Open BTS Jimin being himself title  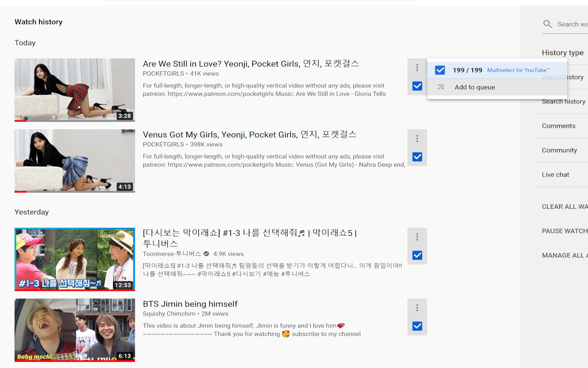pos(190,304)
